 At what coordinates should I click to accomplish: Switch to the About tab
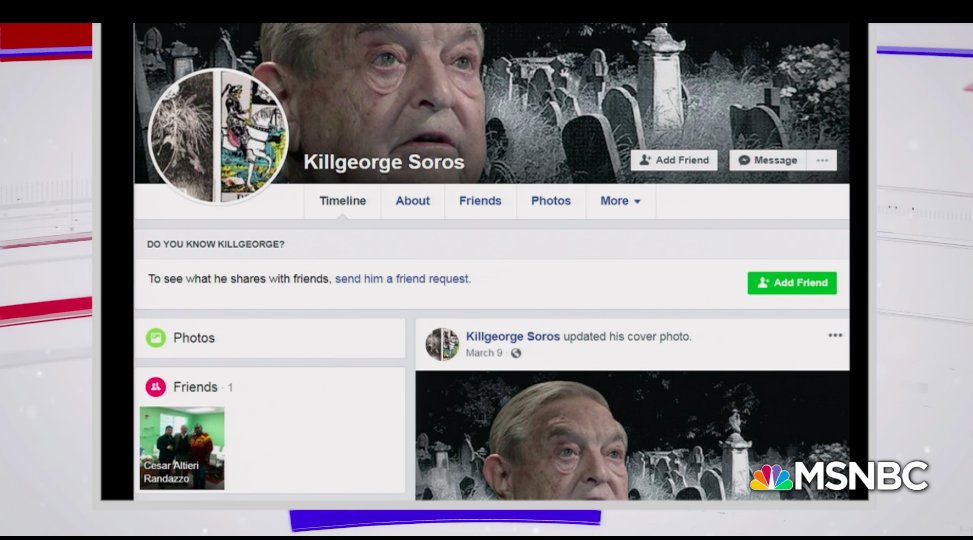(412, 201)
